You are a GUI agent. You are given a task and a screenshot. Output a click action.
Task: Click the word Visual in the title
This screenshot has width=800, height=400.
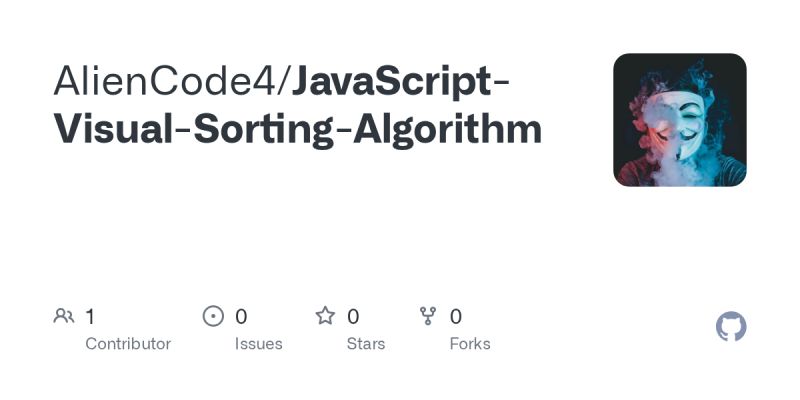pyautogui.click(x=110, y=130)
